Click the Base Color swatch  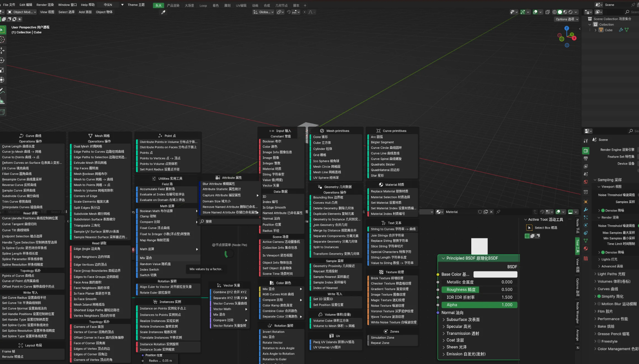[x=495, y=274]
